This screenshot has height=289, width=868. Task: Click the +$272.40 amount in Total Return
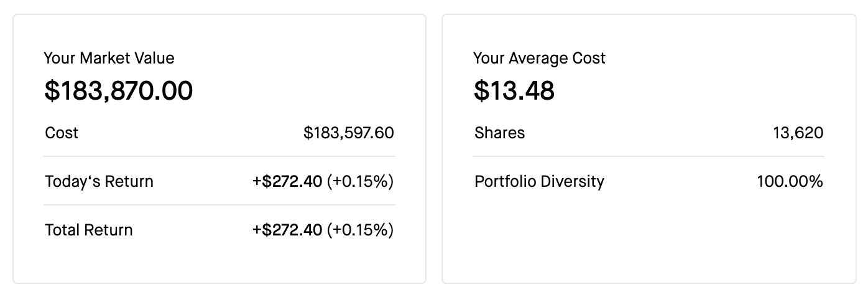[287, 230]
